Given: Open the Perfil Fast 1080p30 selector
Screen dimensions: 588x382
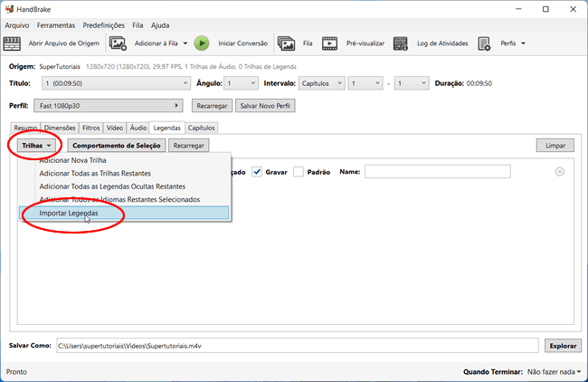Looking at the screenshot, I should click(110, 106).
